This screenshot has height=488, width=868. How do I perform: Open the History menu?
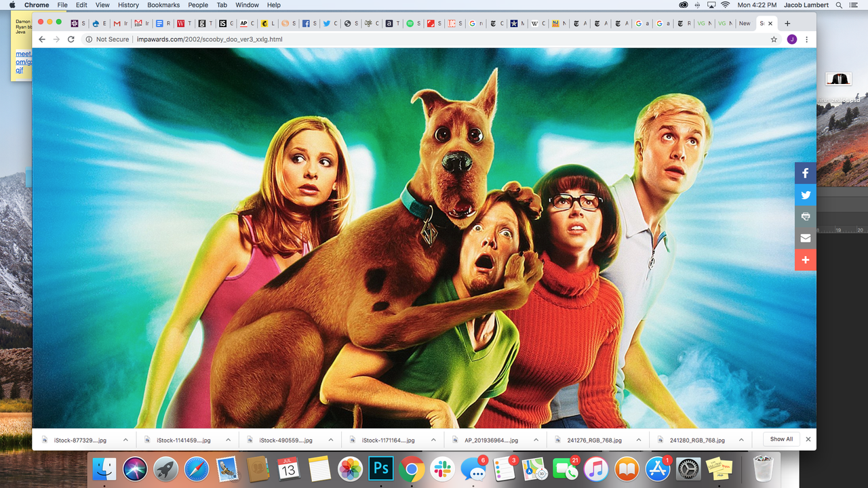[128, 5]
